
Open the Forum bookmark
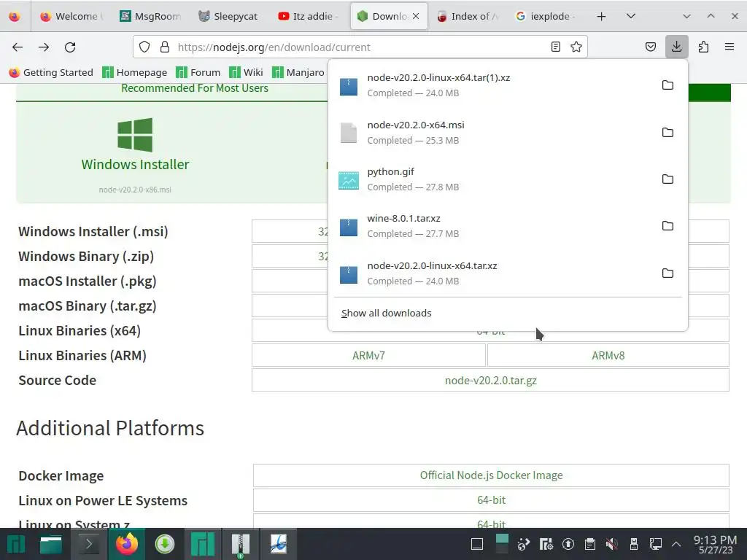[198, 72]
